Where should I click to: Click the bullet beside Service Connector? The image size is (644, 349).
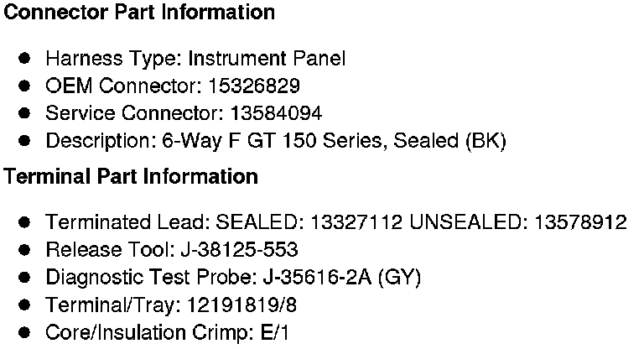tap(25, 113)
